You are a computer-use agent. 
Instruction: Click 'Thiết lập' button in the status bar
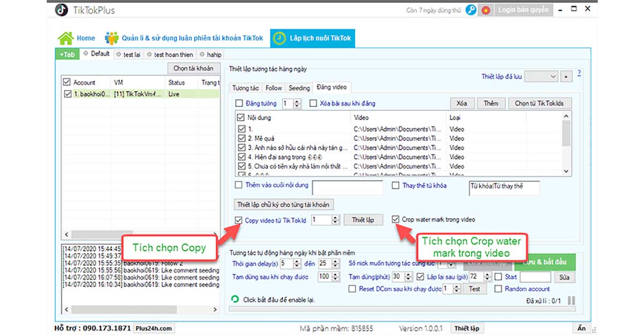click(467, 329)
